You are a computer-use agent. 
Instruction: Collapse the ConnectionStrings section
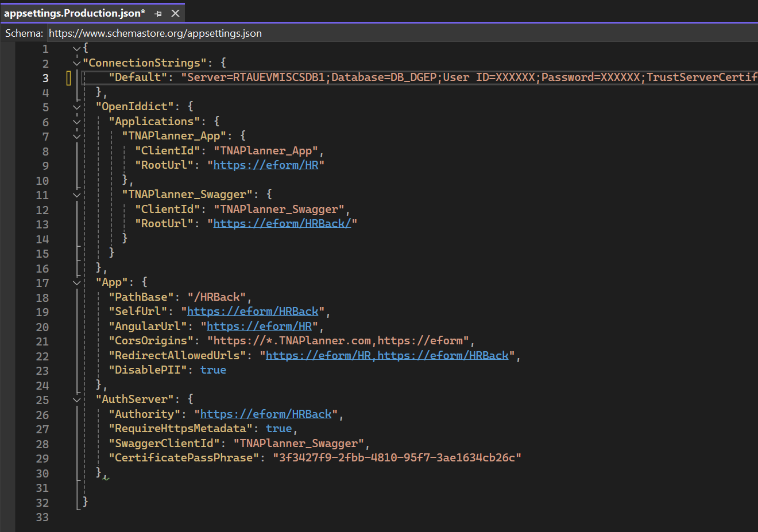pos(77,63)
